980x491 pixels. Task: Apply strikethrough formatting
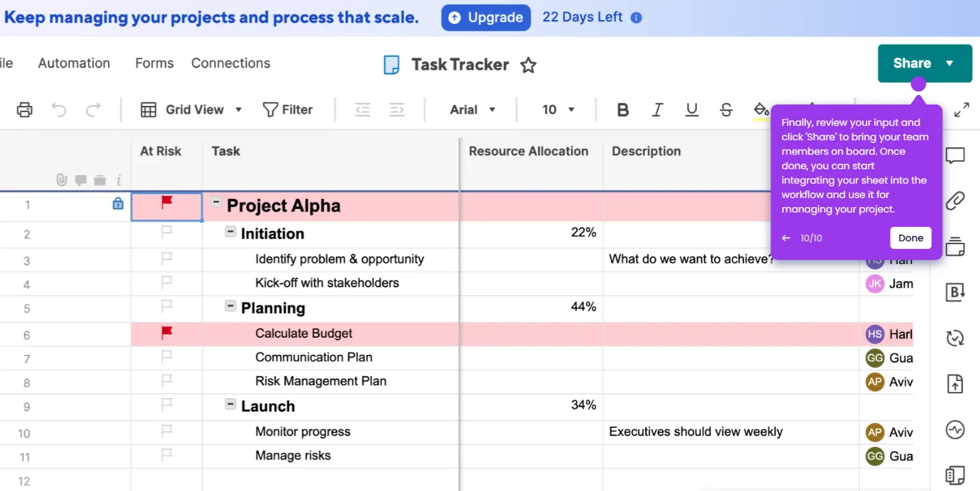726,110
